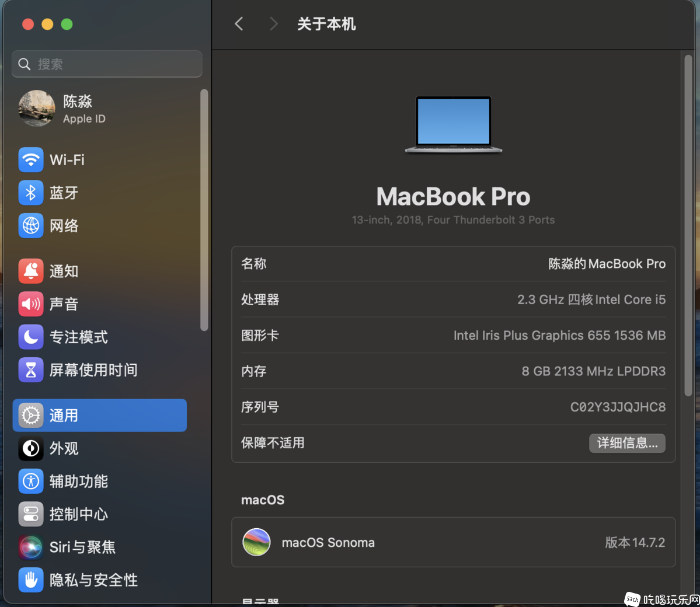This screenshot has height=607, width=700.
Task: Focus the 搜索 search field
Action: (x=107, y=64)
